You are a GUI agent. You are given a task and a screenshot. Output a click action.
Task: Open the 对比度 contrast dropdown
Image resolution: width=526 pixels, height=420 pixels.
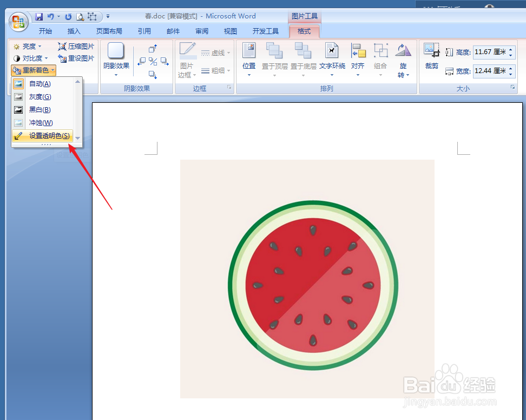pos(30,58)
